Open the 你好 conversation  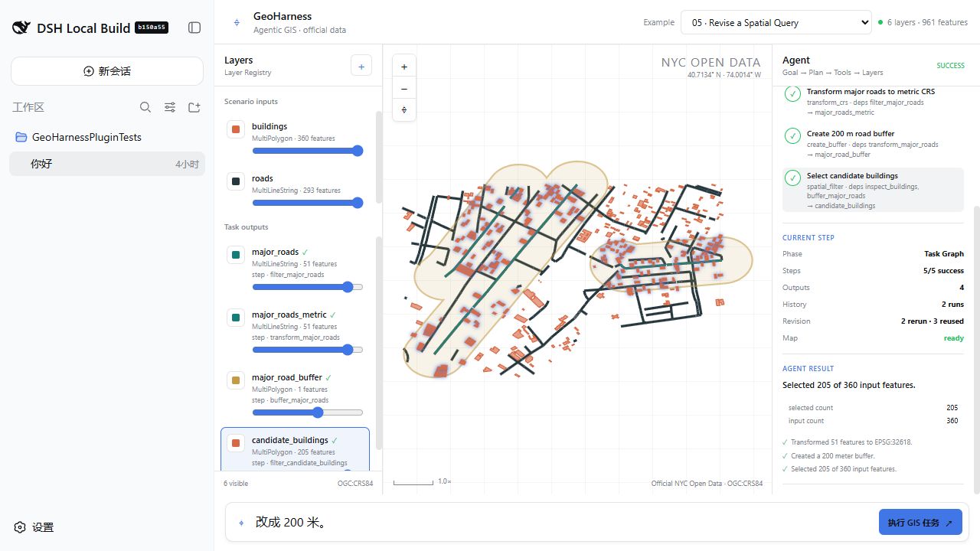pyautogui.click(x=107, y=164)
